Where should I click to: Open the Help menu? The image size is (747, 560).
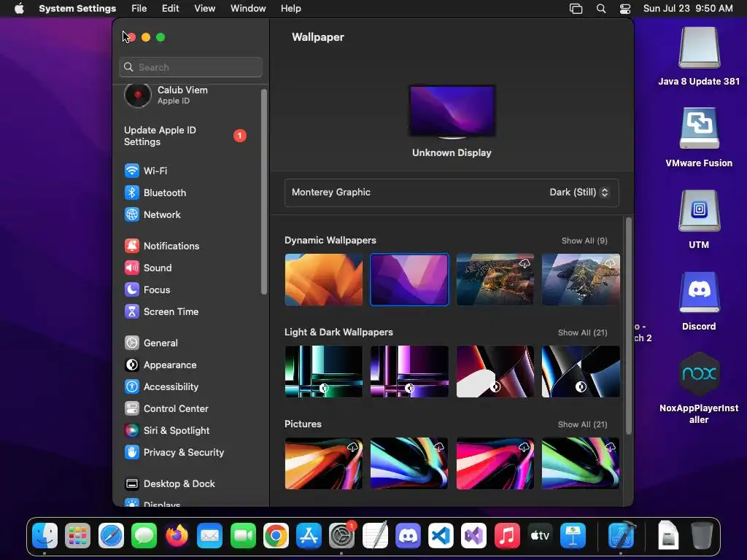tap(290, 9)
